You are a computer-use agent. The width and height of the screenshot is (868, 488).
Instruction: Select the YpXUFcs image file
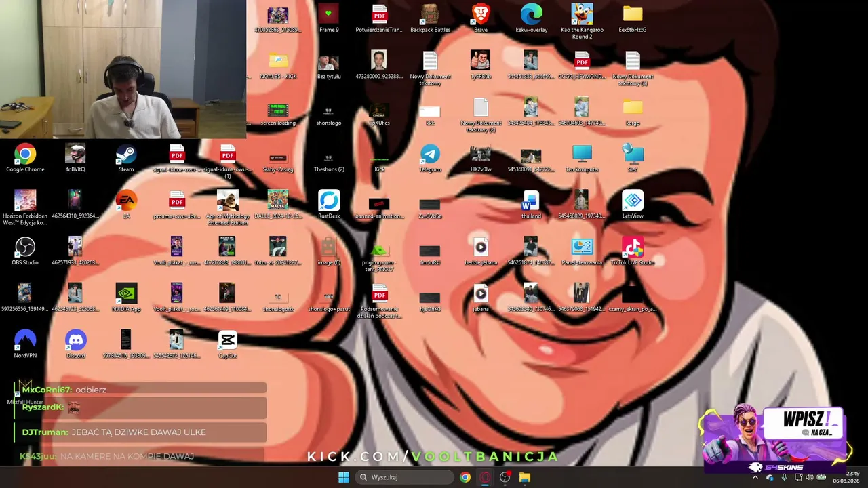379,113
